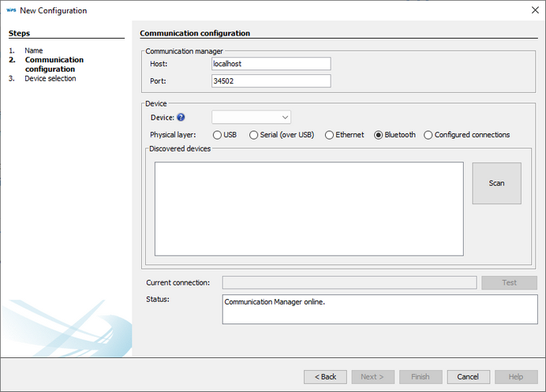Go to previous step with Back button

pyautogui.click(x=326, y=377)
